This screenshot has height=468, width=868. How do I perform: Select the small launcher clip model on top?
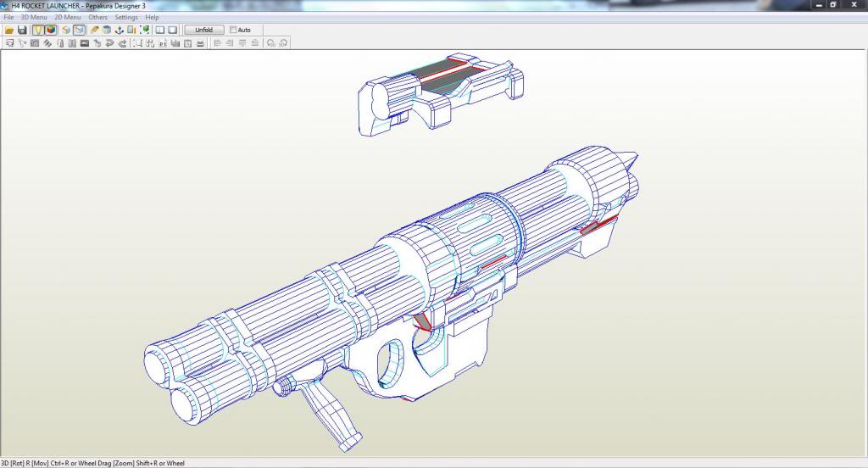[440, 94]
